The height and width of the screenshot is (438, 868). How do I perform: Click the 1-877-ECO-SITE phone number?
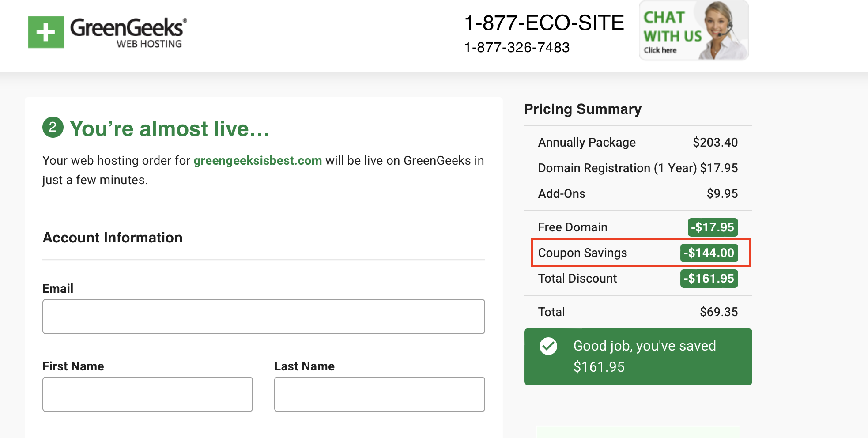(544, 23)
